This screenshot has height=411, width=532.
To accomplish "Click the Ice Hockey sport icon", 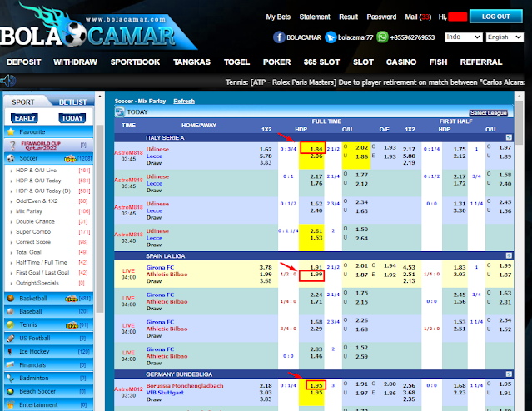I will pyautogui.click(x=11, y=352).
